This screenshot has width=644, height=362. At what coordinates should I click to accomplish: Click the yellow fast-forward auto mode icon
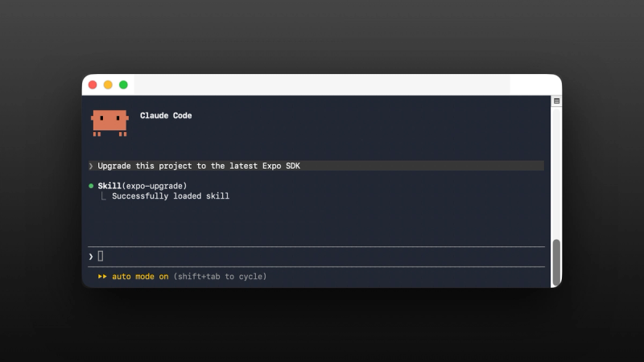pos(102,276)
